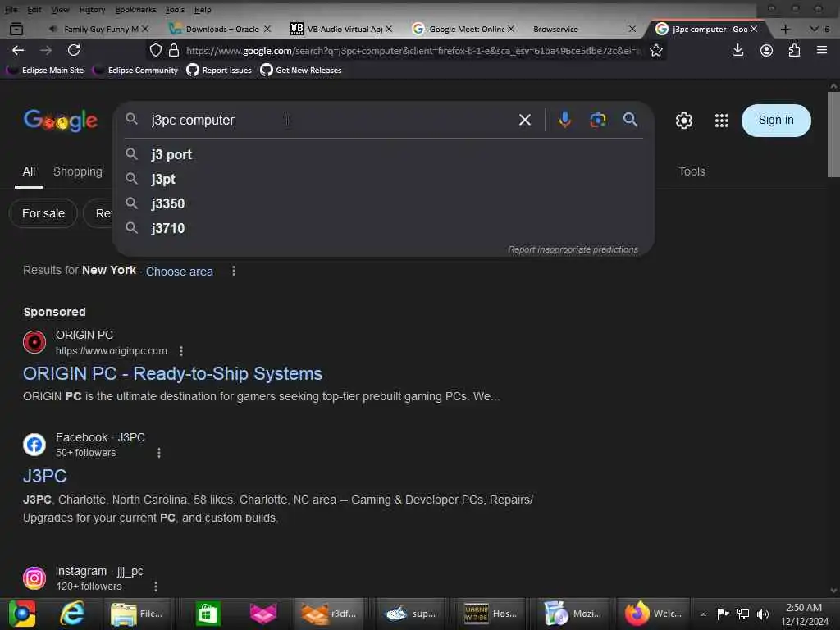Screen dimensions: 840x630
Task: Launch Internet Explorer from taskbar
Action: [72, 614]
